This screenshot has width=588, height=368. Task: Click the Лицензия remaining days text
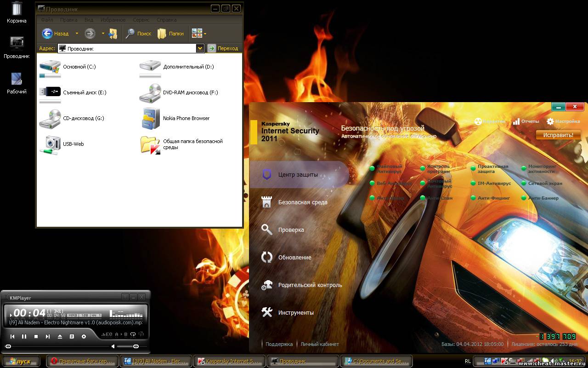pos(544,344)
